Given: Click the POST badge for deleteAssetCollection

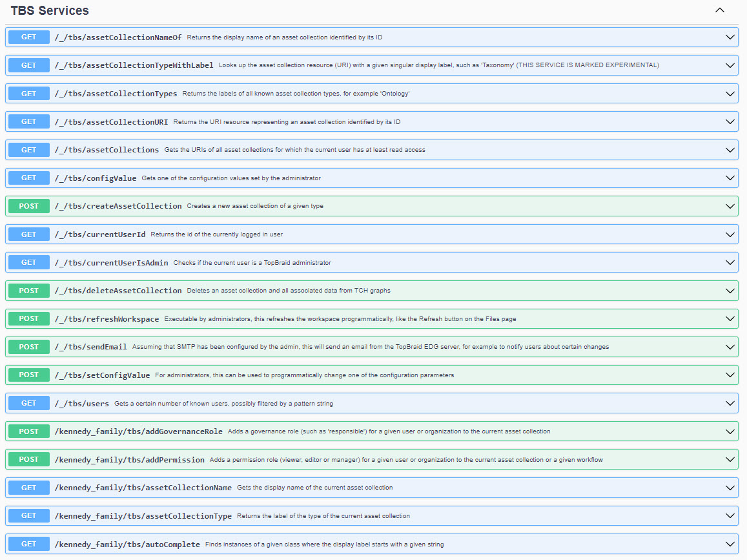Looking at the screenshot, I should pyautogui.click(x=29, y=291).
